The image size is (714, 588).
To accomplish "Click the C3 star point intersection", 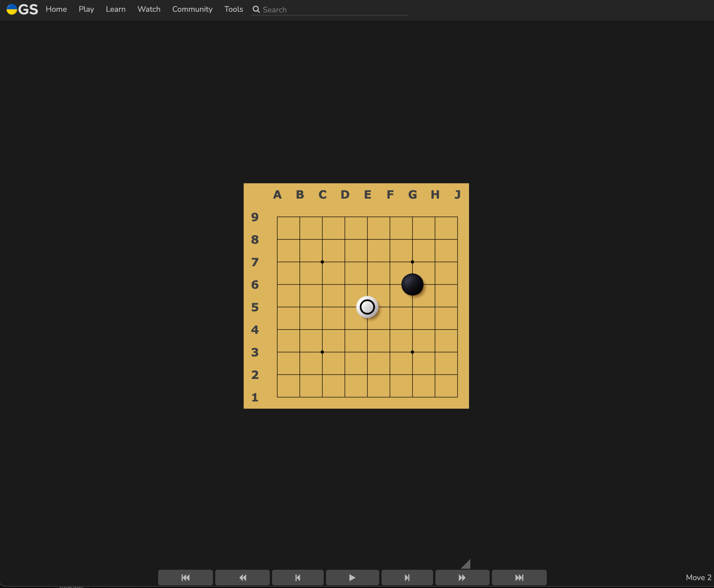I will tap(322, 352).
